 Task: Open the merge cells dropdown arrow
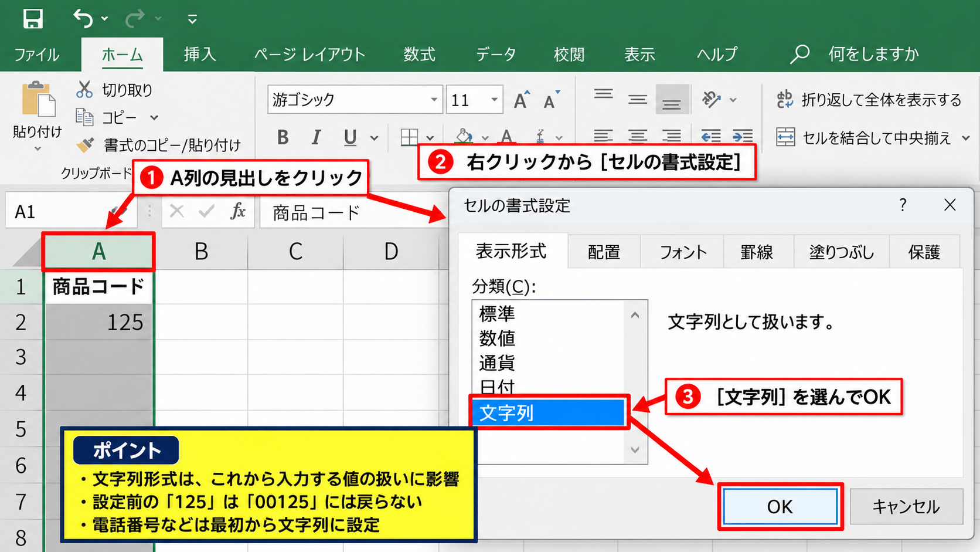click(966, 138)
